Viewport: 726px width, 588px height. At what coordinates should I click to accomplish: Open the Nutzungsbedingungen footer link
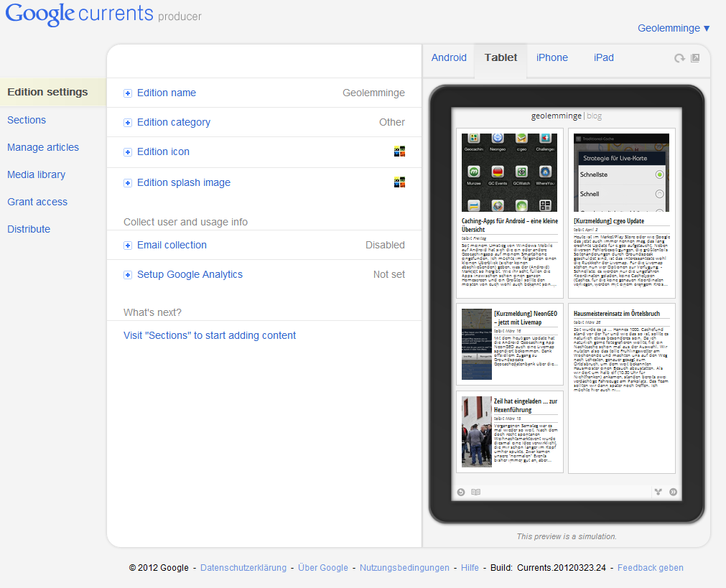click(404, 568)
